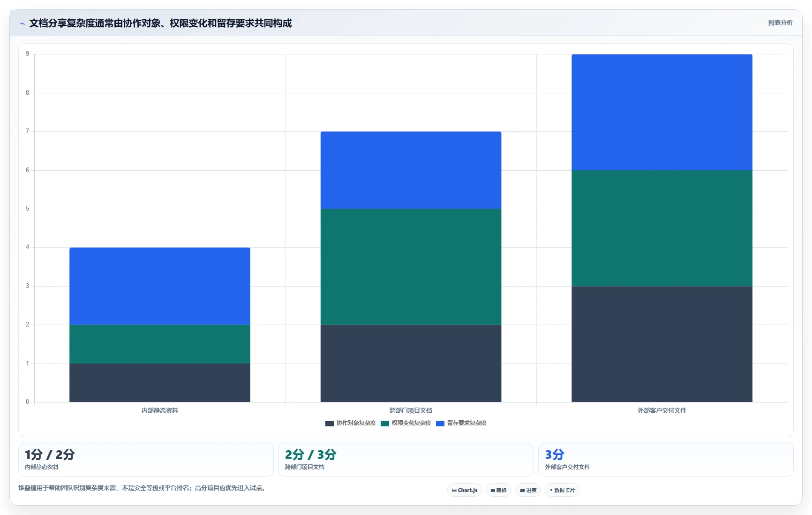The width and height of the screenshot is (812, 515).
Task: Click the 跨部门项目文档 caption in the stat card
Action: click(x=305, y=467)
